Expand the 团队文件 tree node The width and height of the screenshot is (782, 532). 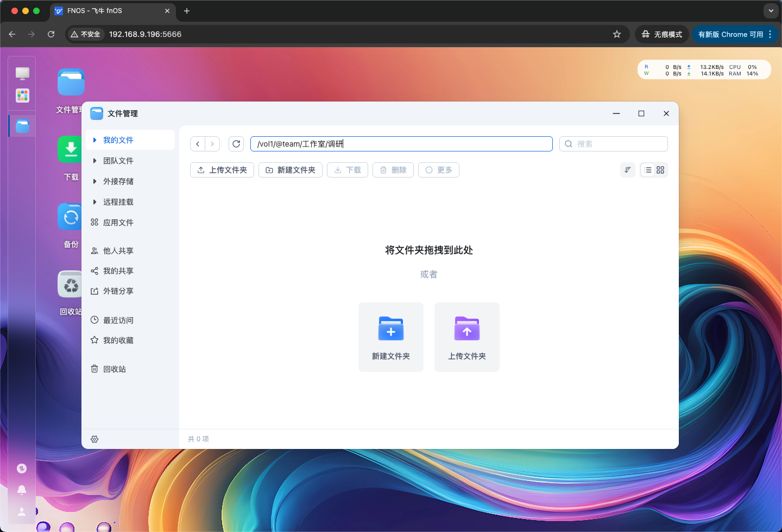pos(95,161)
